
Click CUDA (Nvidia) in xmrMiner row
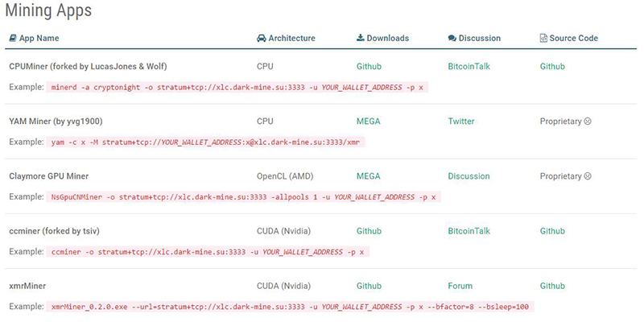click(x=284, y=286)
